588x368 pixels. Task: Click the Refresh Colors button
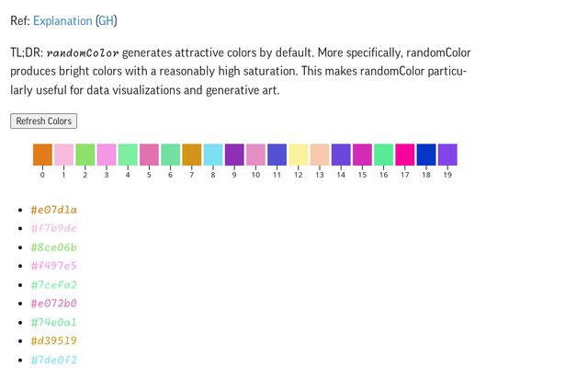[x=43, y=121]
